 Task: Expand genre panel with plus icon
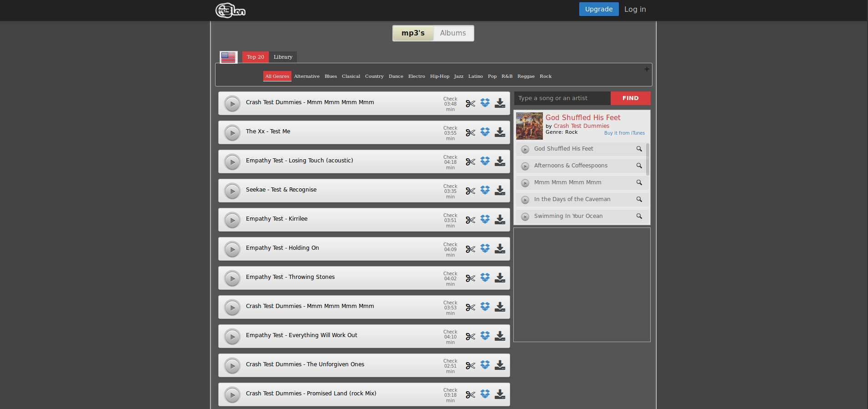pos(647,69)
